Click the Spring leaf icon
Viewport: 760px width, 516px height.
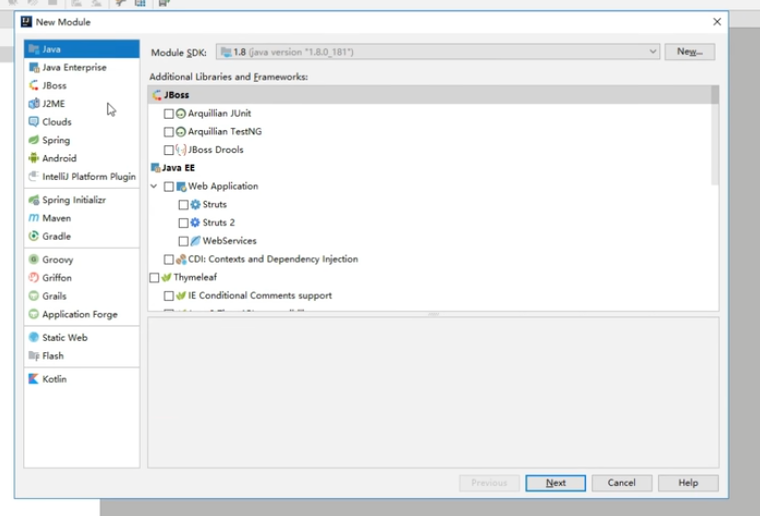33,140
